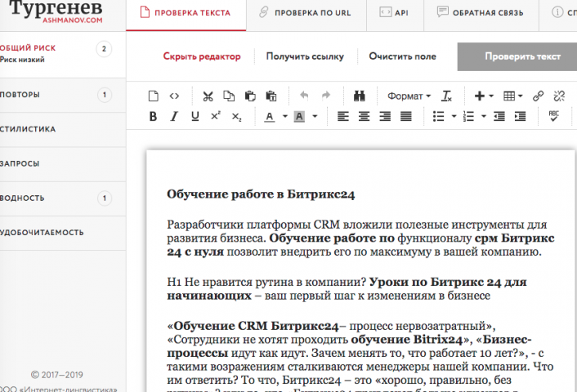Click the Undo arrow icon
Image resolution: width=577 pixels, height=392 pixels.
304,96
